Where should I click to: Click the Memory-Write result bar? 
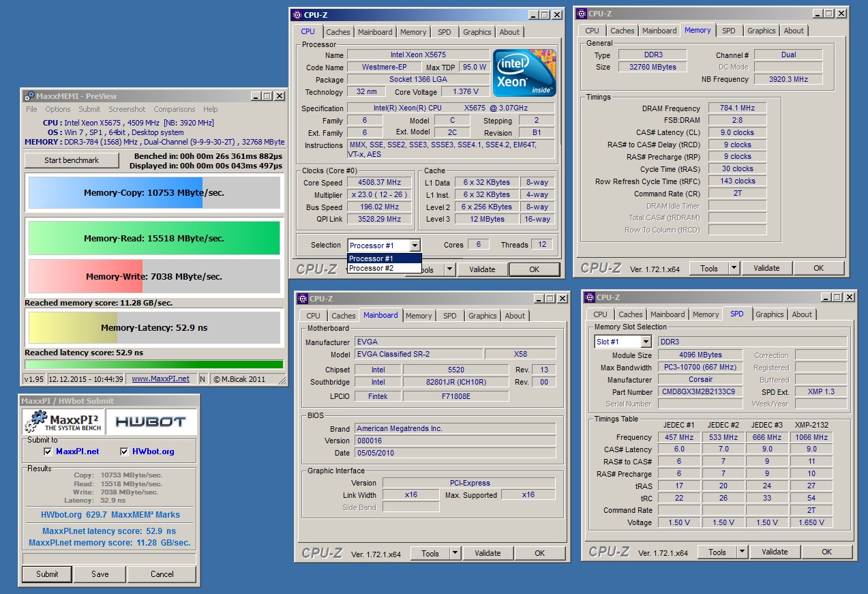(x=154, y=276)
